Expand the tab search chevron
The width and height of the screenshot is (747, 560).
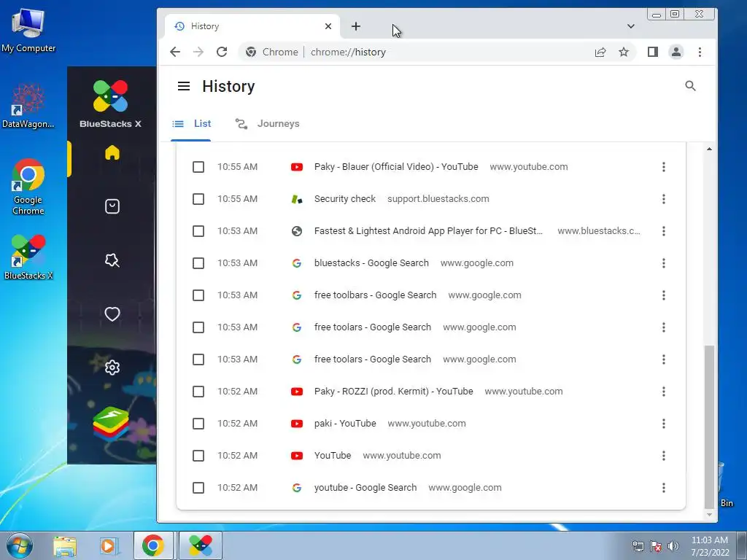pyautogui.click(x=631, y=26)
